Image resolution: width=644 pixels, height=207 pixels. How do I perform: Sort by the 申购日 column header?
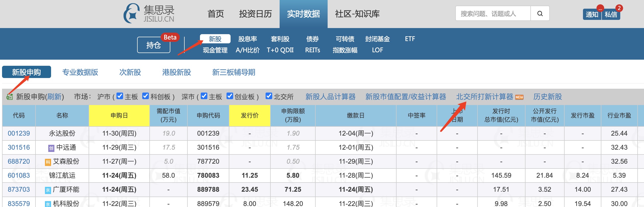tap(119, 115)
